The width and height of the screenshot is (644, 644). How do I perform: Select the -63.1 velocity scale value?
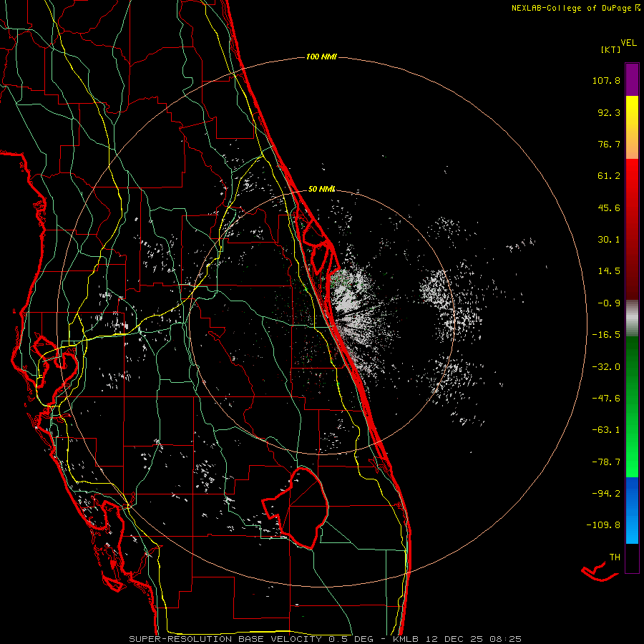point(606,430)
